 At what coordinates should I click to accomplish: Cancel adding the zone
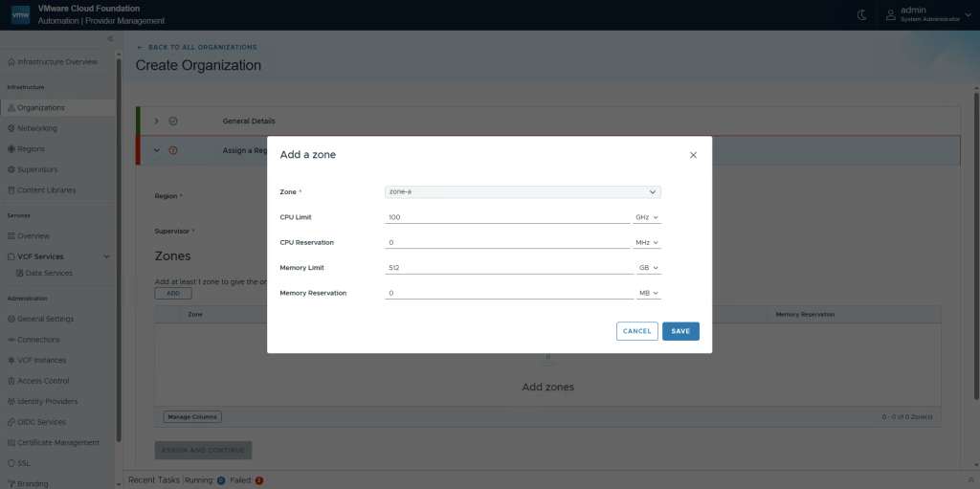click(636, 331)
